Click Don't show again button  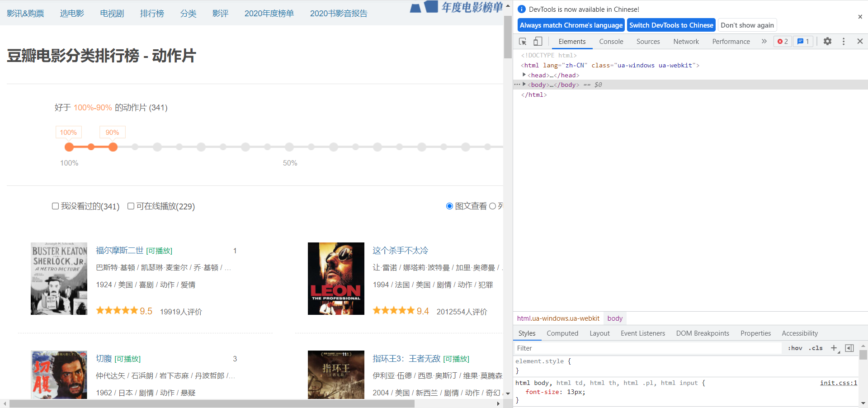point(747,25)
